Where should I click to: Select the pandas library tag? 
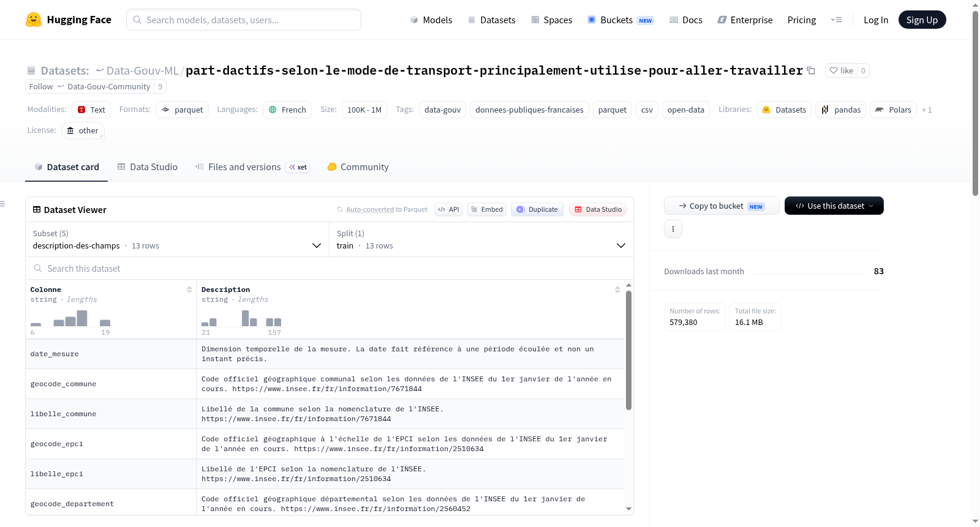tap(841, 110)
